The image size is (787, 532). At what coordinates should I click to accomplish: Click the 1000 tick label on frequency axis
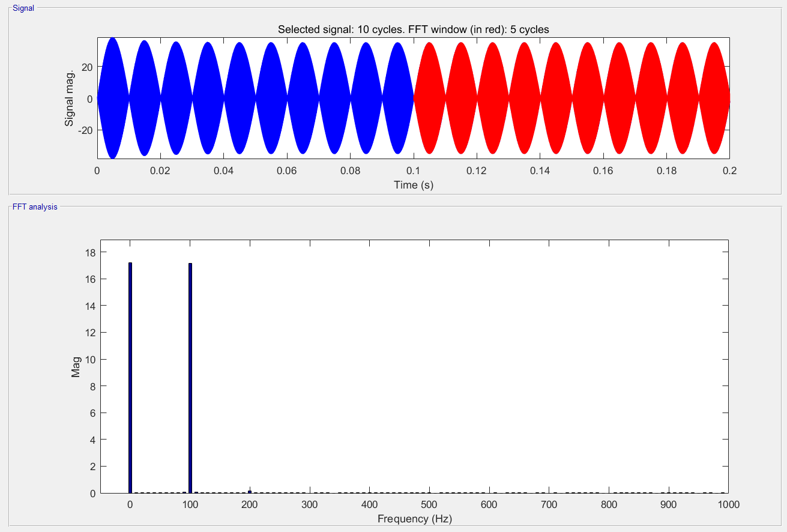(x=729, y=505)
